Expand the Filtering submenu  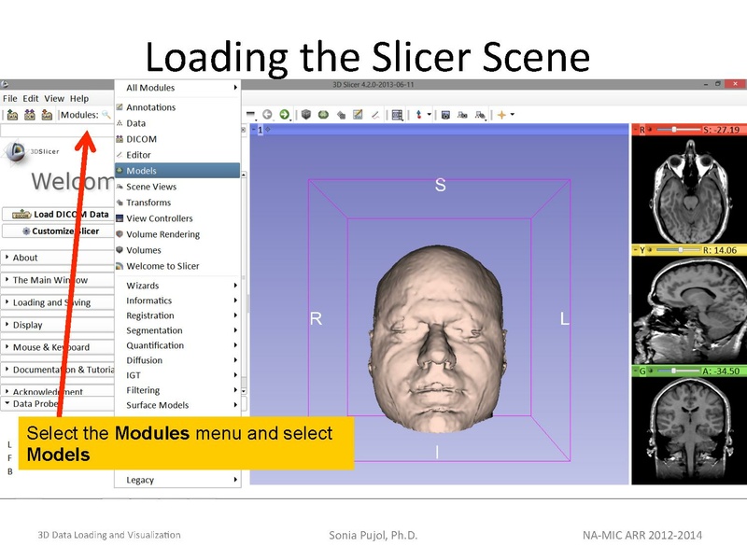pos(177,390)
